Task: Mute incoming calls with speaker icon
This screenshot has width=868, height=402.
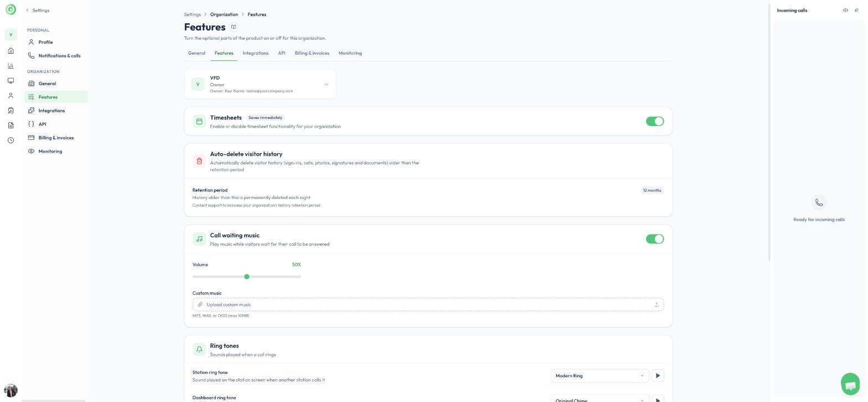Action: 845,11
